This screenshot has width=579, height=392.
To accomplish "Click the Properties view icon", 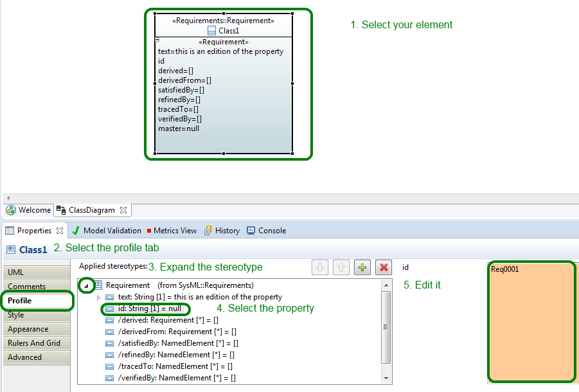I will tap(10, 231).
